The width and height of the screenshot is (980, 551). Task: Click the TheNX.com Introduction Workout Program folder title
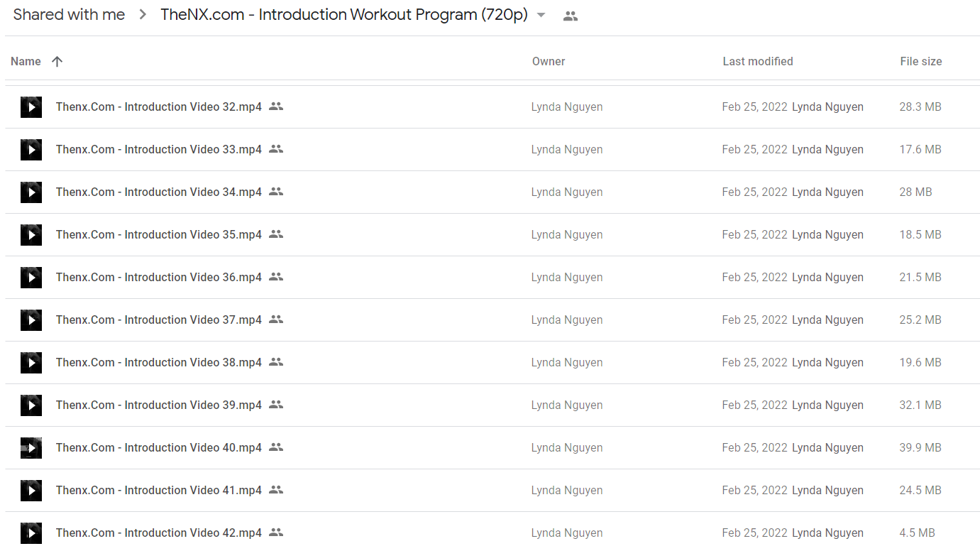pos(344,15)
